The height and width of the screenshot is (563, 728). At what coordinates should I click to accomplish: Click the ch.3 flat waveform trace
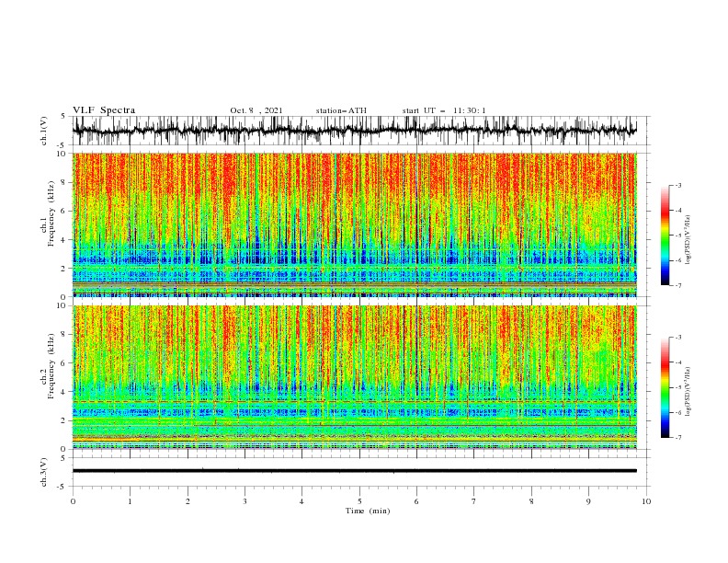click(x=354, y=471)
